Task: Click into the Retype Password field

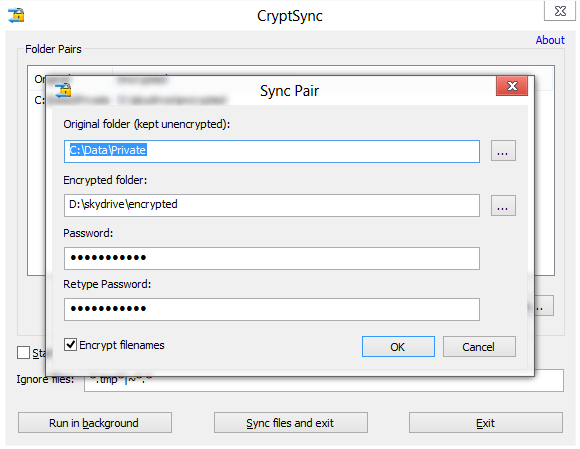Action: [272, 309]
